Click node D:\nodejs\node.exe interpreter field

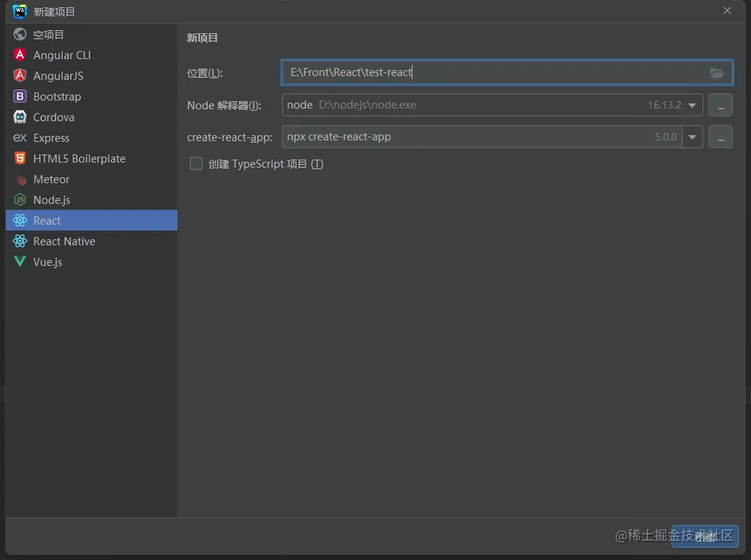click(x=492, y=106)
